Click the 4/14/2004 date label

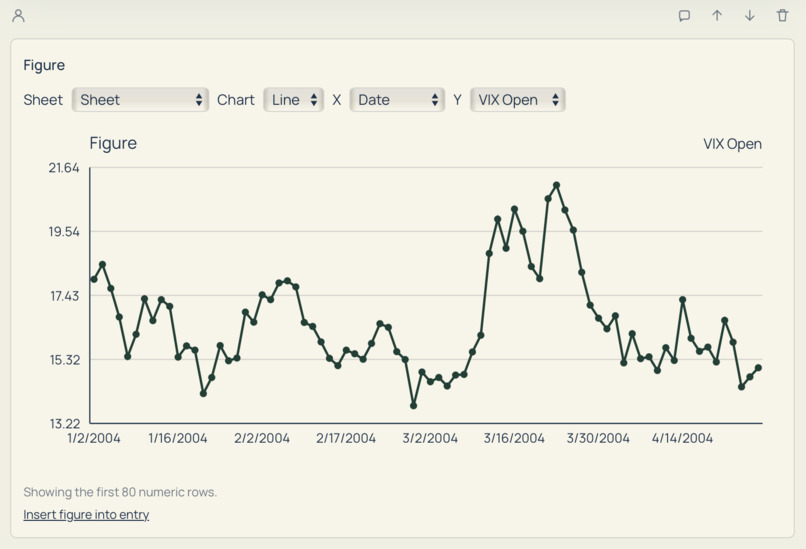tap(682, 438)
